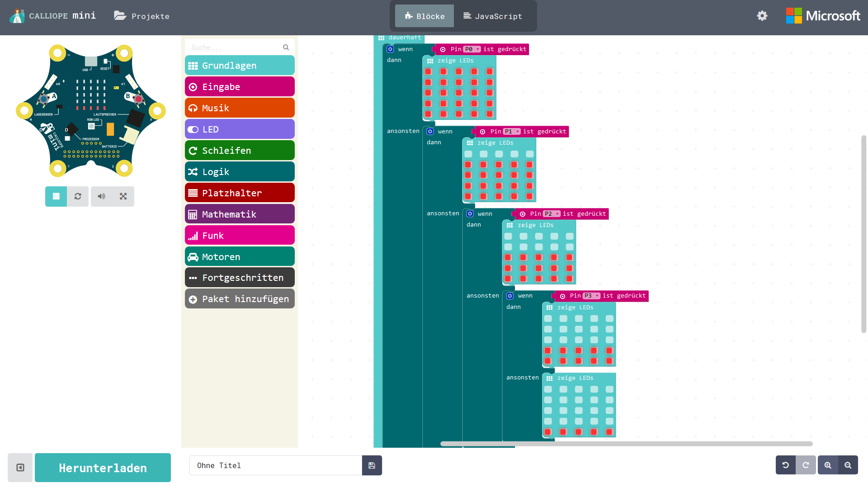
Task: Open the Eingabe block category
Action: [x=240, y=87]
